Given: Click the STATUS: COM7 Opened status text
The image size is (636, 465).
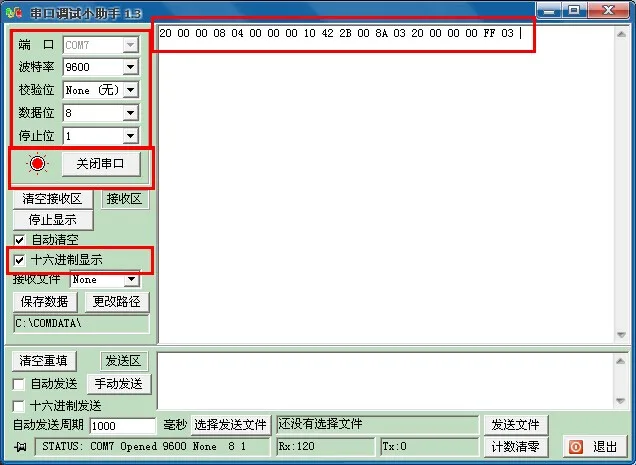Looking at the screenshot, I should 144,446.
